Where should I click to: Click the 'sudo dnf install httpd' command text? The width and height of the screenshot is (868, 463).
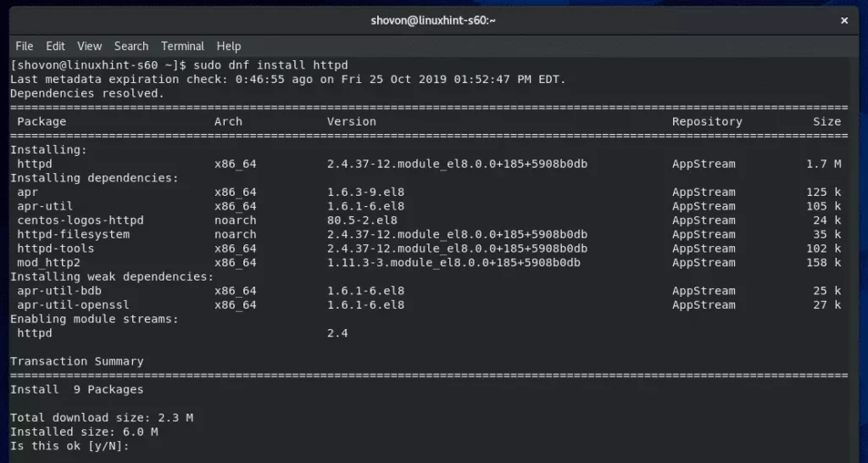(x=270, y=64)
